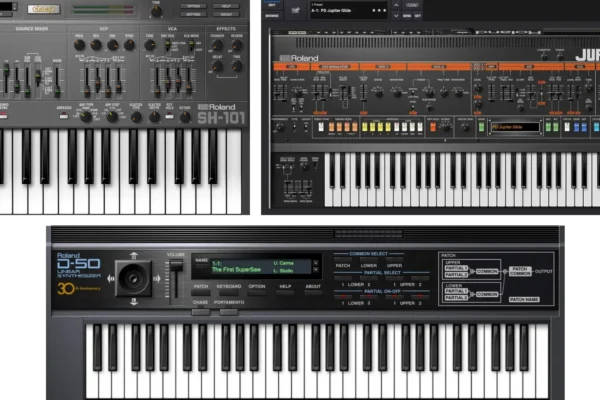Open HELP on the SH-101 panel
Viewport: 600px width, 400px height.
point(226,6)
